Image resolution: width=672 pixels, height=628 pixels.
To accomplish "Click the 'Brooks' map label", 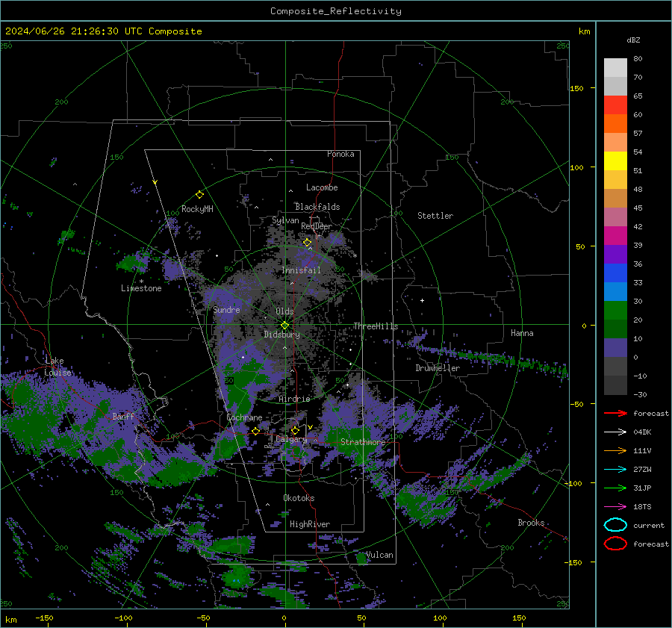I will tap(531, 523).
